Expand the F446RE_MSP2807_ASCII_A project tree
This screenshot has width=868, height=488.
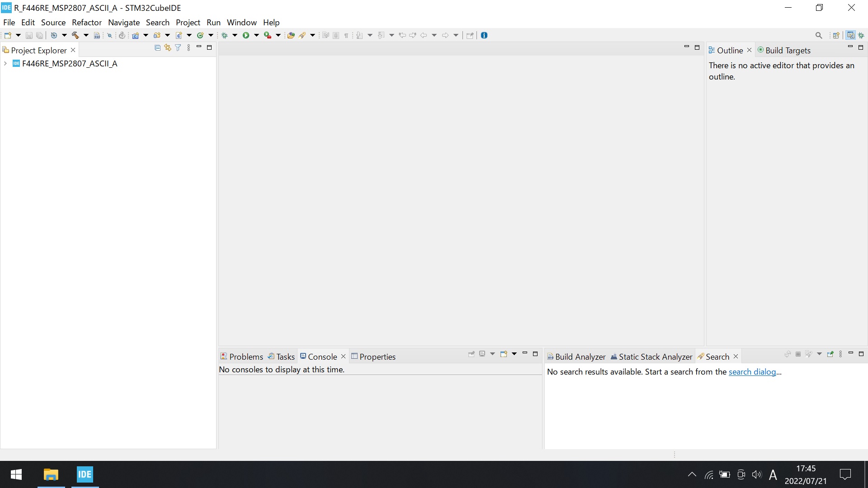pos(6,63)
